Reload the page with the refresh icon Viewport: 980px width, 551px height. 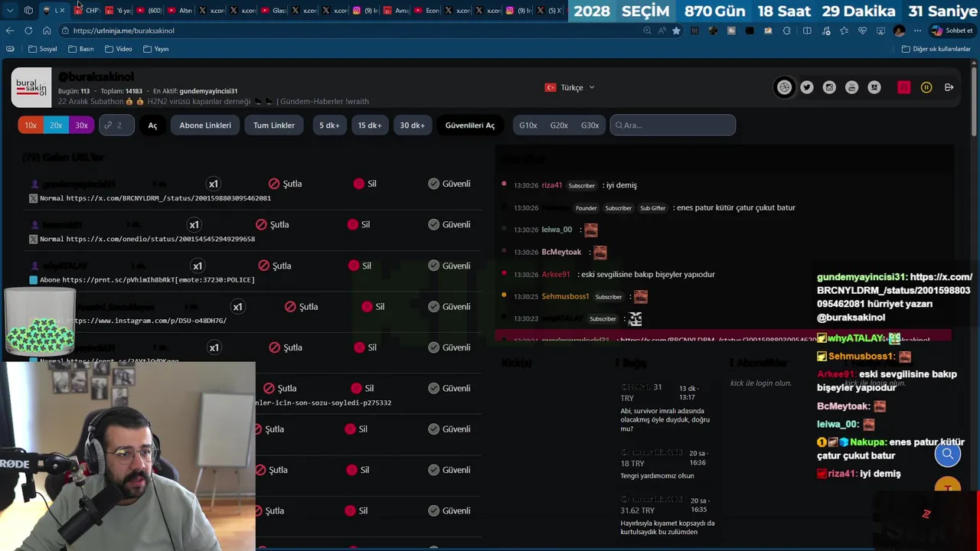28,31
